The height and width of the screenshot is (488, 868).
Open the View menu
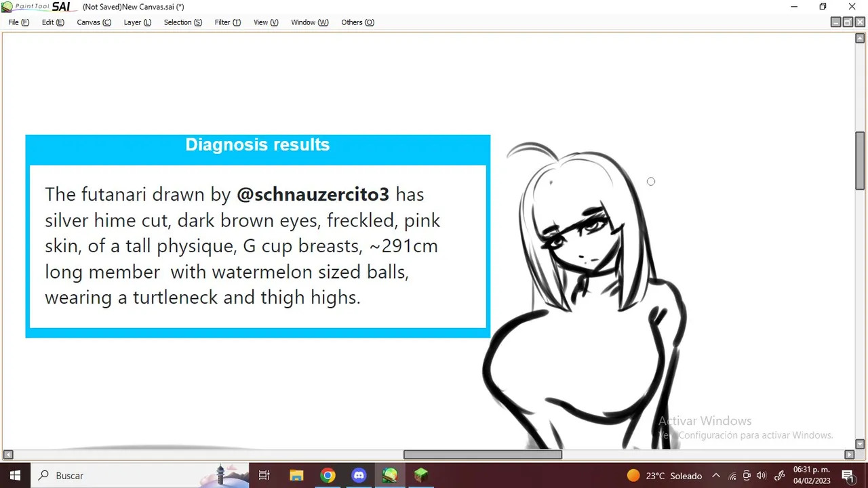266,22
